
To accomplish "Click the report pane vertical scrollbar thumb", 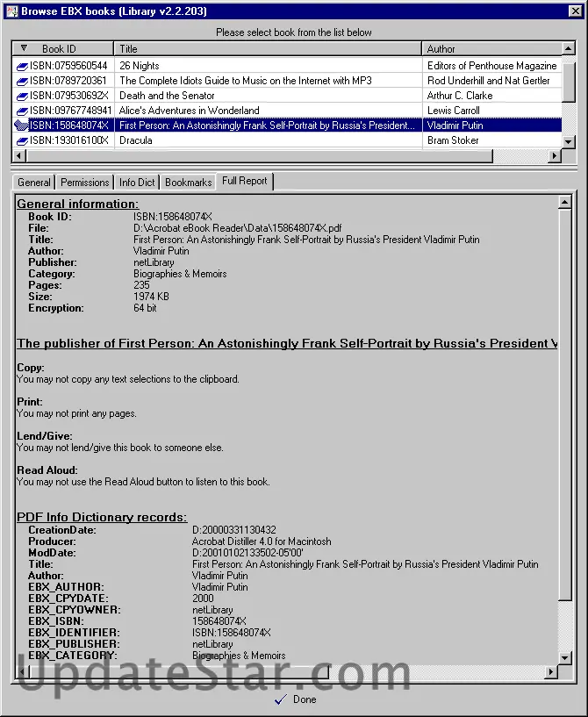I will 565,405.
